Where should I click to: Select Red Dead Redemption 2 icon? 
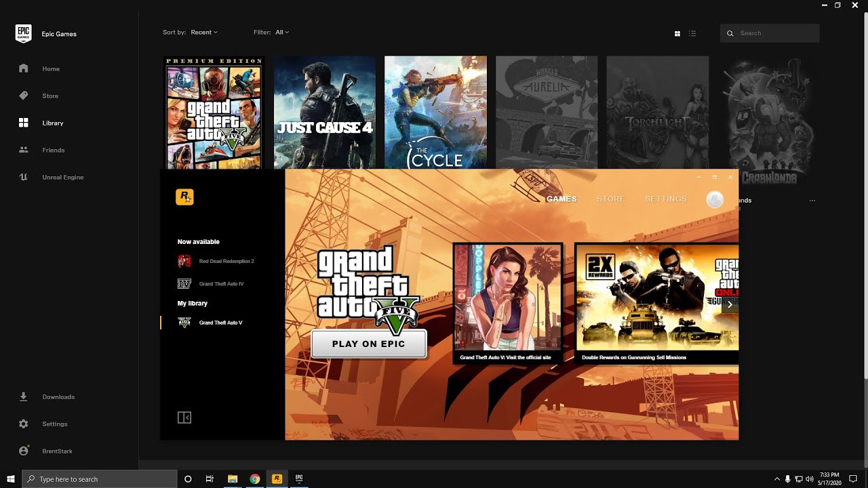coord(184,261)
